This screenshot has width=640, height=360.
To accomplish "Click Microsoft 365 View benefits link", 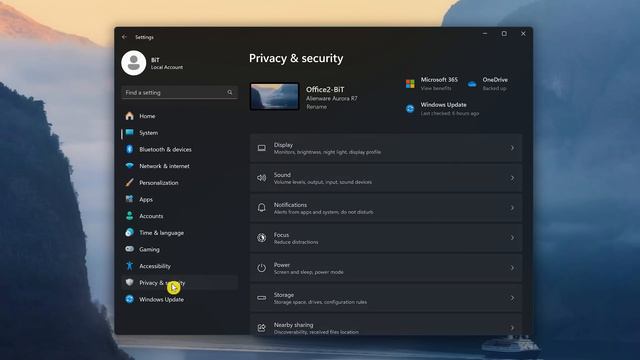I will (x=436, y=88).
